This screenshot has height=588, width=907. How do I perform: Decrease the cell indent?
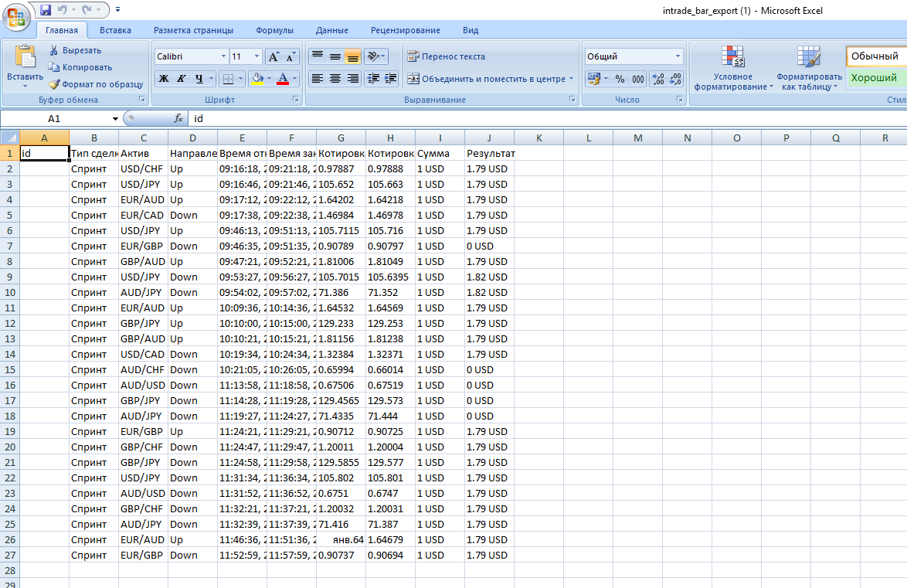[x=373, y=79]
